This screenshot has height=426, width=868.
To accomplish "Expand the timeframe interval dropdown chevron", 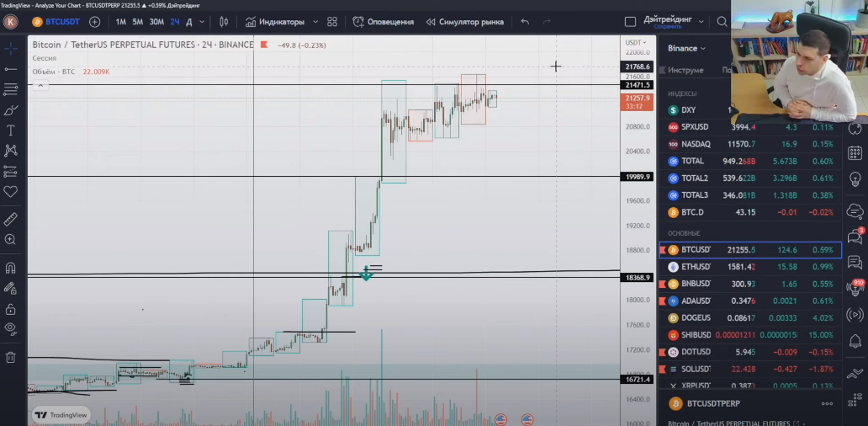I will [x=202, y=22].
